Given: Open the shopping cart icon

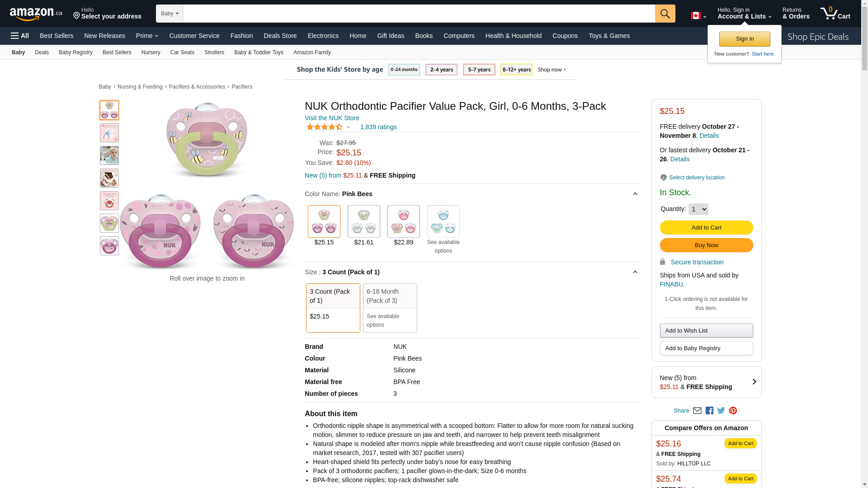Looking at the screenshot, I should coord(835,14).
